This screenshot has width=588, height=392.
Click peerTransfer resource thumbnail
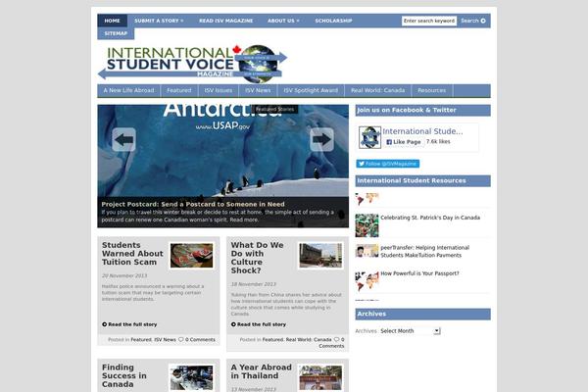[x=367, y=251]
